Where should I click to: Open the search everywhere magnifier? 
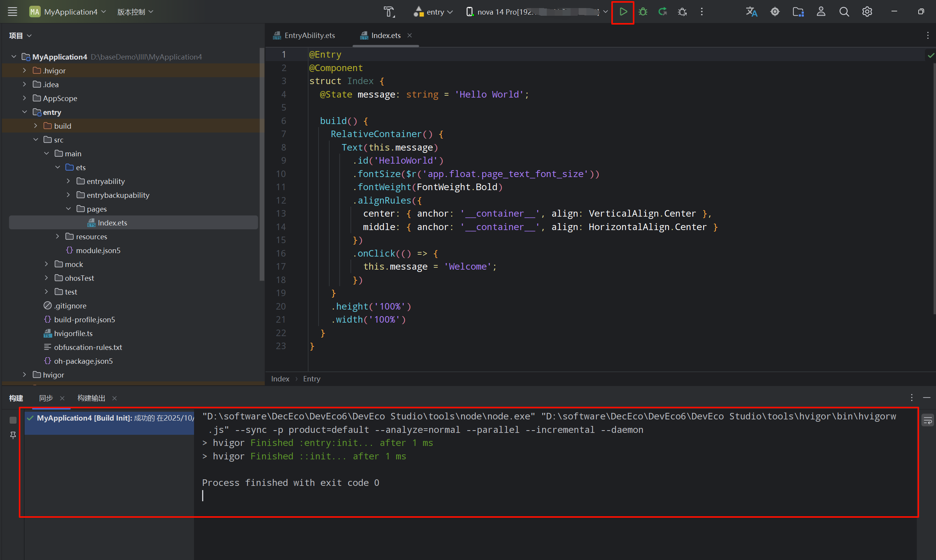[844, 12]
